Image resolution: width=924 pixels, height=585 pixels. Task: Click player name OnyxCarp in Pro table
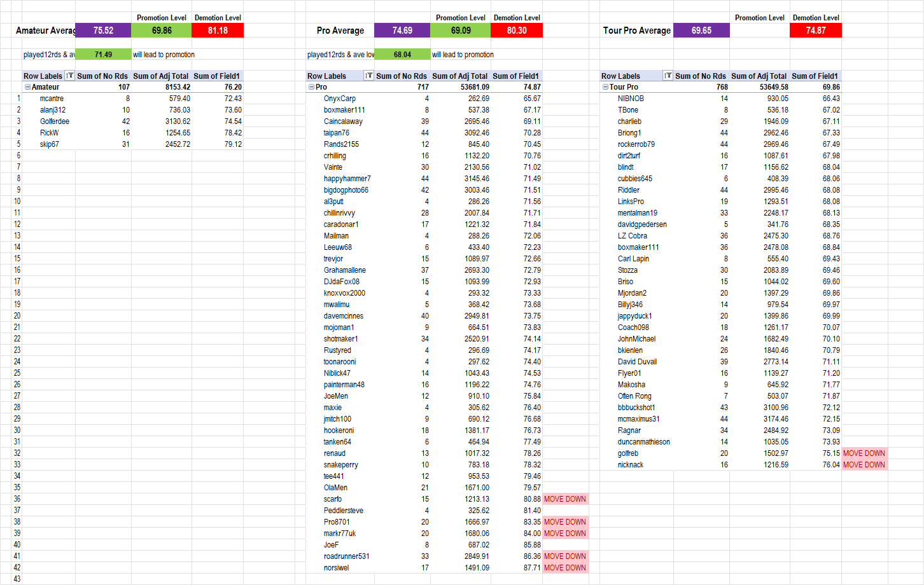(x=340, y=99)
